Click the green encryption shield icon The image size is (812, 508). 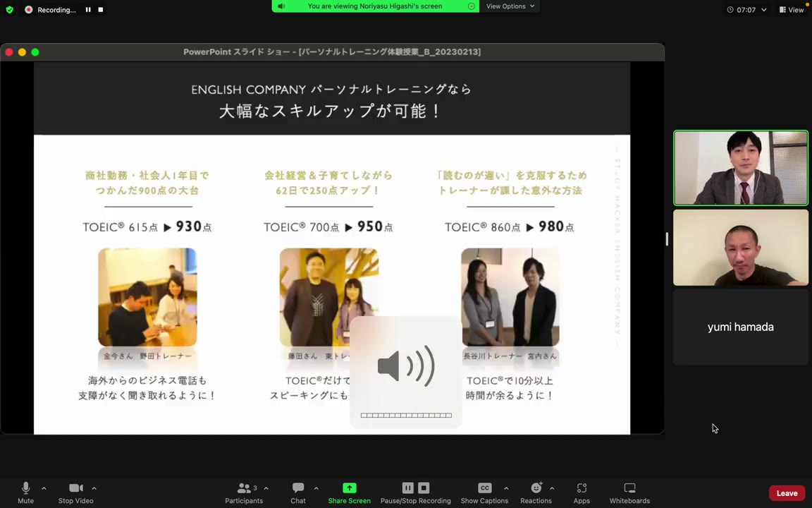(x=9, y=9)
